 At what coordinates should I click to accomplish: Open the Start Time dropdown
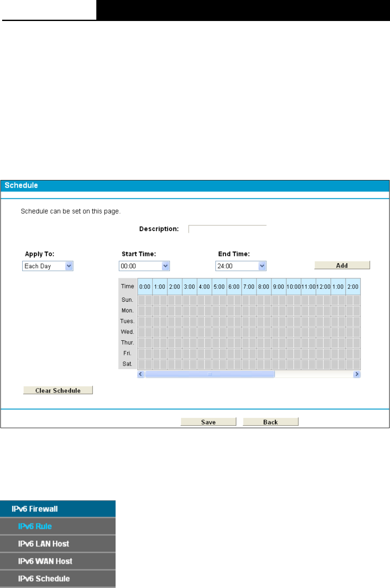pyautogui.click(x=144, y=266)
